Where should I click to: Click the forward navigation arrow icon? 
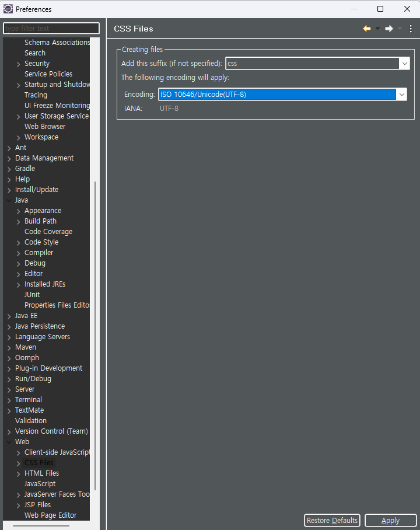tap(389, 29)
